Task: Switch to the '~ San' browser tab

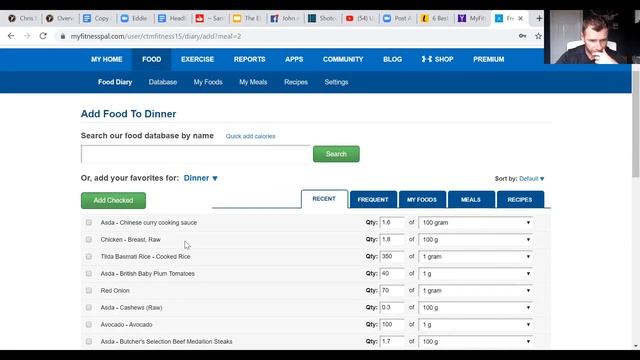Action: [210, 18]
